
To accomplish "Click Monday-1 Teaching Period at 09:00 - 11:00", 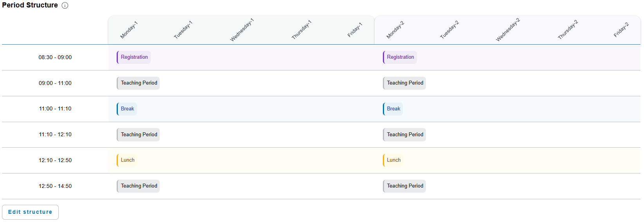I will pyautogui.click(x=138, y=83).
